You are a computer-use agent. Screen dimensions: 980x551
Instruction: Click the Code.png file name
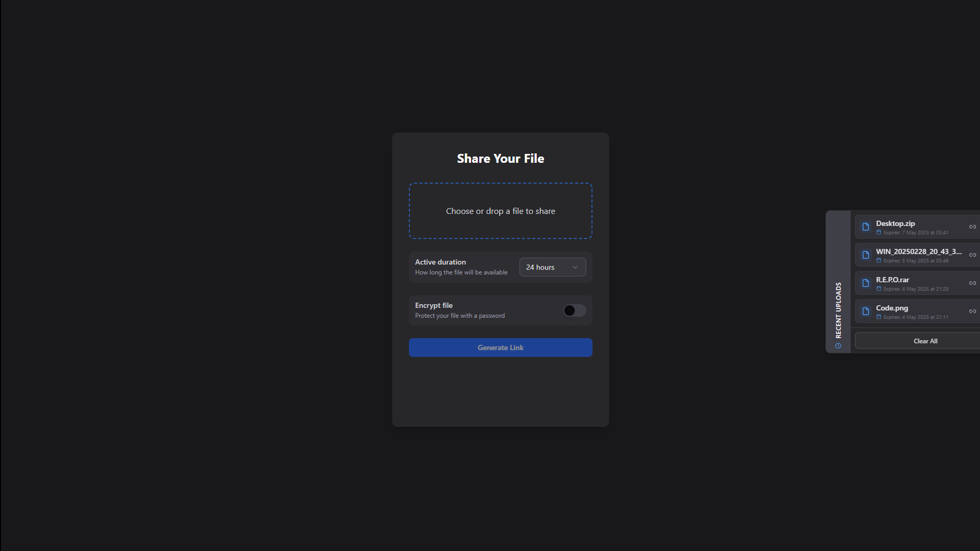coord(891,308)
